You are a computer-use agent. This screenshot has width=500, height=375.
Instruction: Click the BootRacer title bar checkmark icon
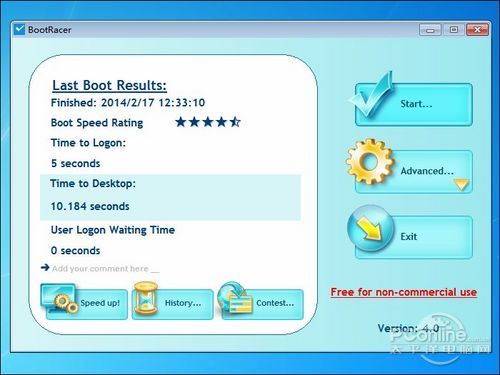tap(19, 29)
